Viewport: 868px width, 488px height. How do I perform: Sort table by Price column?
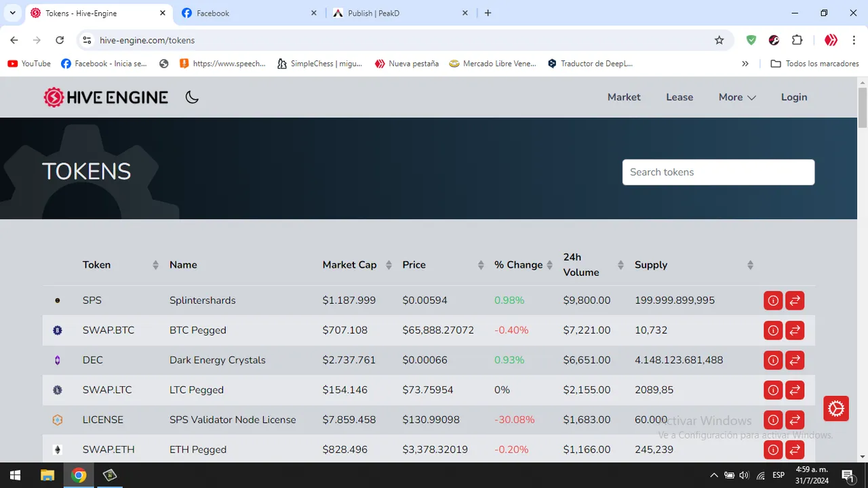[481, 265]
